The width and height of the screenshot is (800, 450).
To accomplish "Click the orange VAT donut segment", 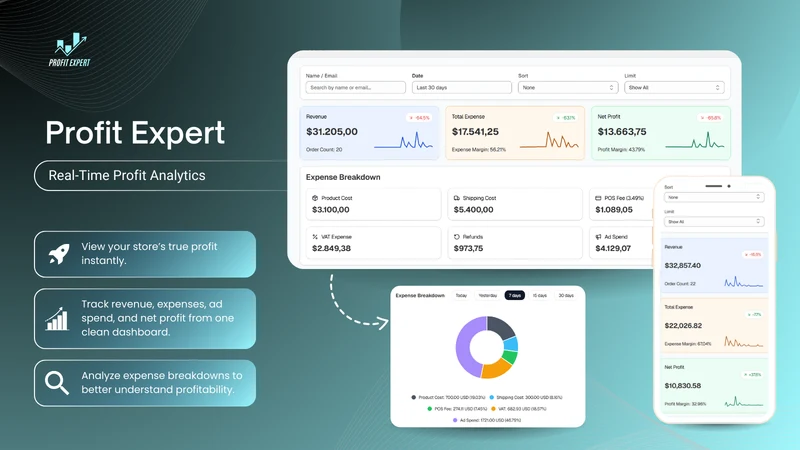I will coord(495,368).
